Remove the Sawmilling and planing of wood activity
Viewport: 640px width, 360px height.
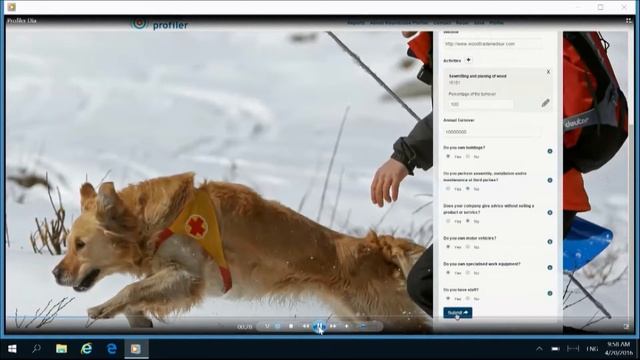tap(548, 72)
